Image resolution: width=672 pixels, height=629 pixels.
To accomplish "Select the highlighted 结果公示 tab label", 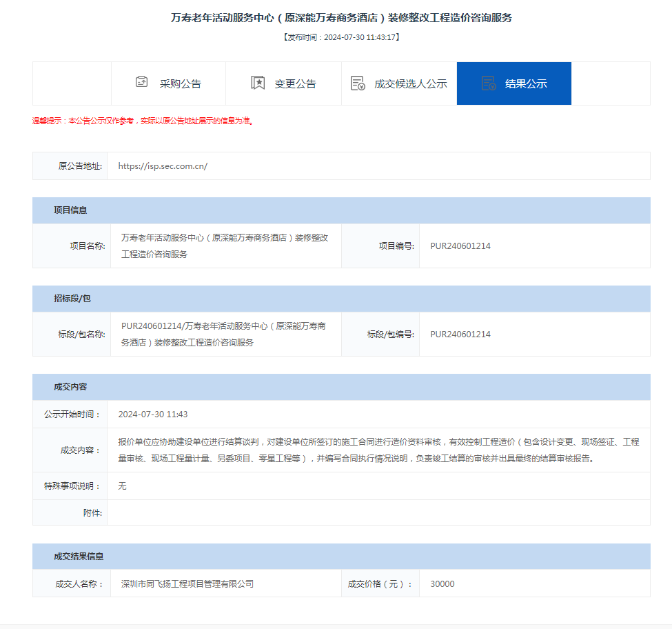I will pos(526,84).
